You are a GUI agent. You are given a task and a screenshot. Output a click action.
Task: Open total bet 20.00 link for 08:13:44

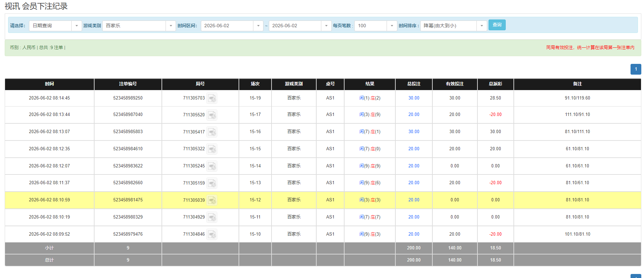pyautogui.click(x=414, y=114)
